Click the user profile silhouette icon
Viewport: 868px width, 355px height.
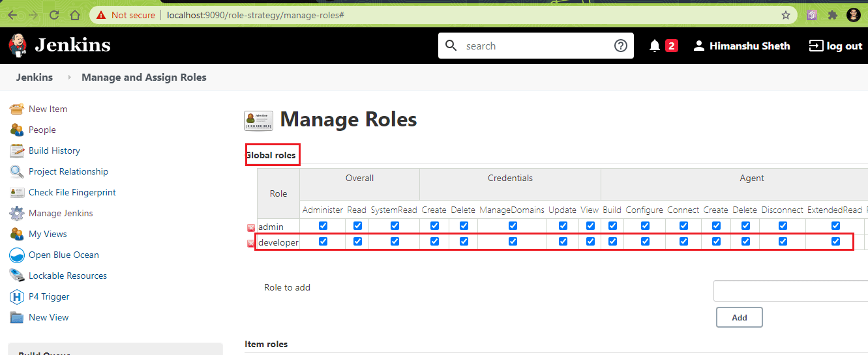coord(699,46)
